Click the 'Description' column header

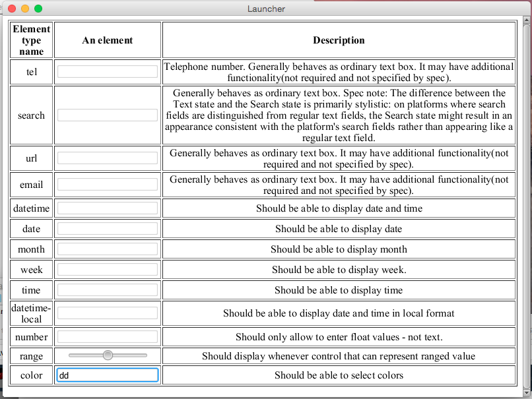tap(339, 40)
